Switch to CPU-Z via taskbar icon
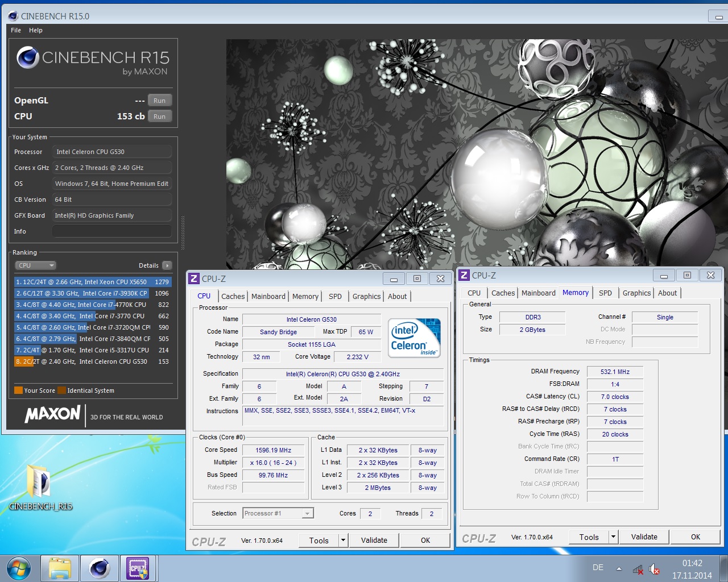Screen dimensions: 728x582 point(138,568)
